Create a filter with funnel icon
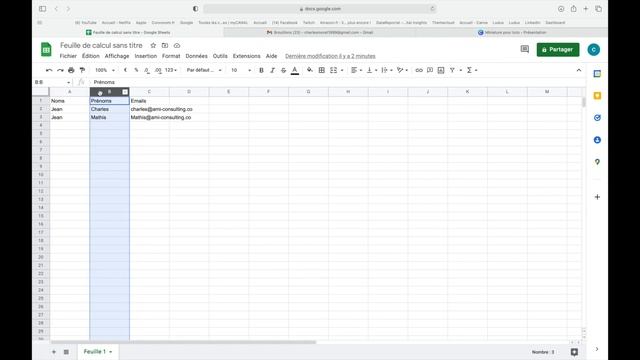 coord(452,70)
